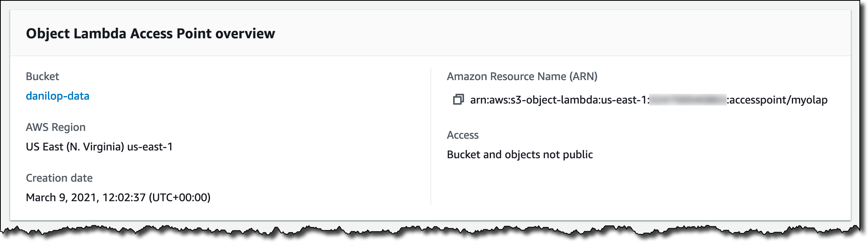Click the arn:aws:s3-object-lambda ARN prefix text
Image resolution: width=868 pixels, height=243 pixels.
535,100
